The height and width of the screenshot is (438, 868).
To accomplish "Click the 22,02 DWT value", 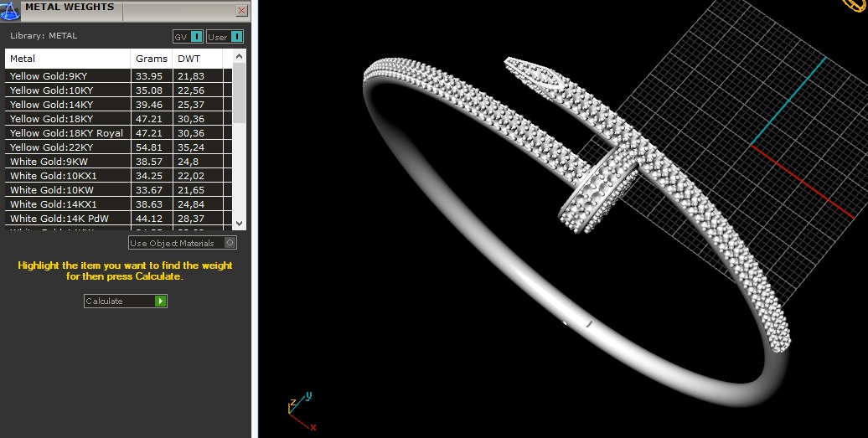I will (x=191, y=176).
